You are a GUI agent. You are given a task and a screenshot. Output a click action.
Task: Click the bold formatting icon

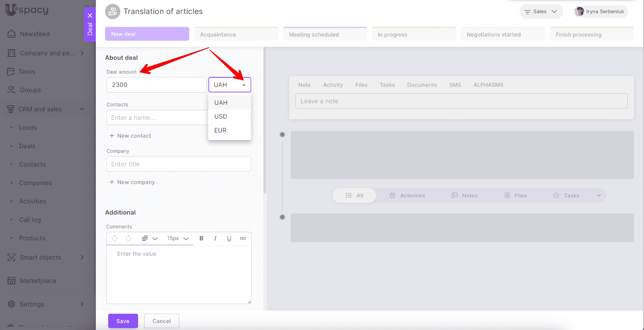point(201,239)
